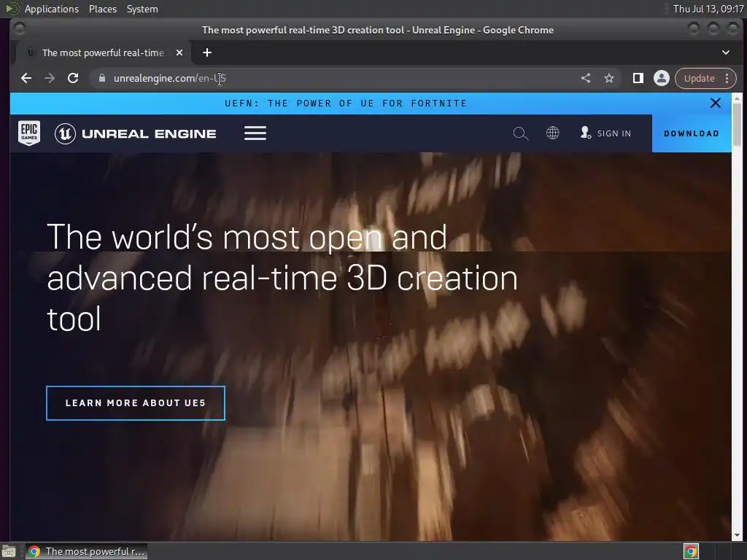The image size is (747, 560).
Task: Click the Download button
Action: [x=692, y=133]
